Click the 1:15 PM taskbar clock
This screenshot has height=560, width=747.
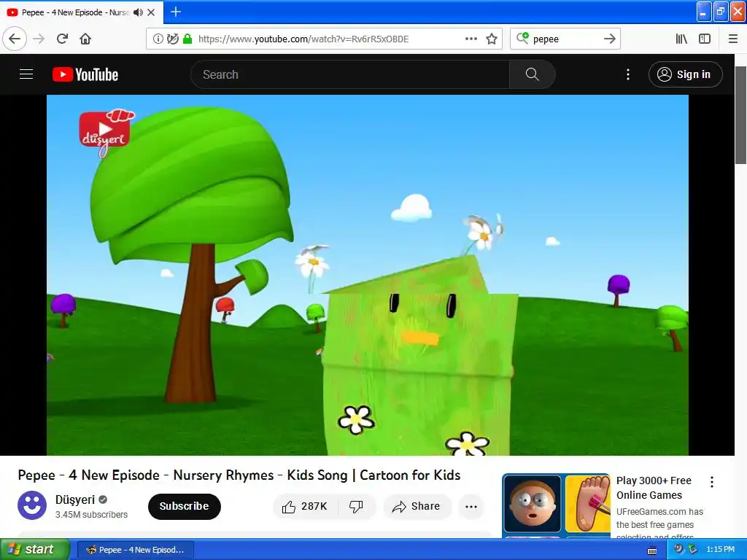tap(720, 549)
